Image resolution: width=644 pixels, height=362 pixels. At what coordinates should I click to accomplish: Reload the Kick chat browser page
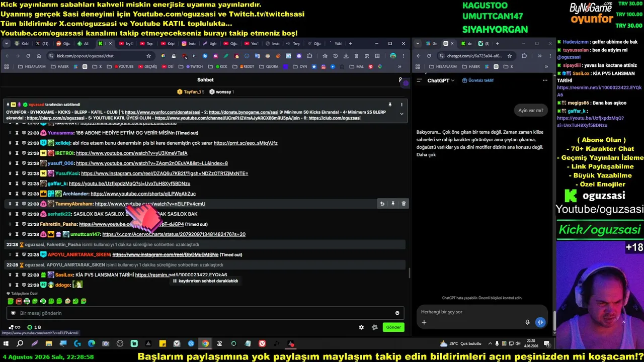pos(28,56)
